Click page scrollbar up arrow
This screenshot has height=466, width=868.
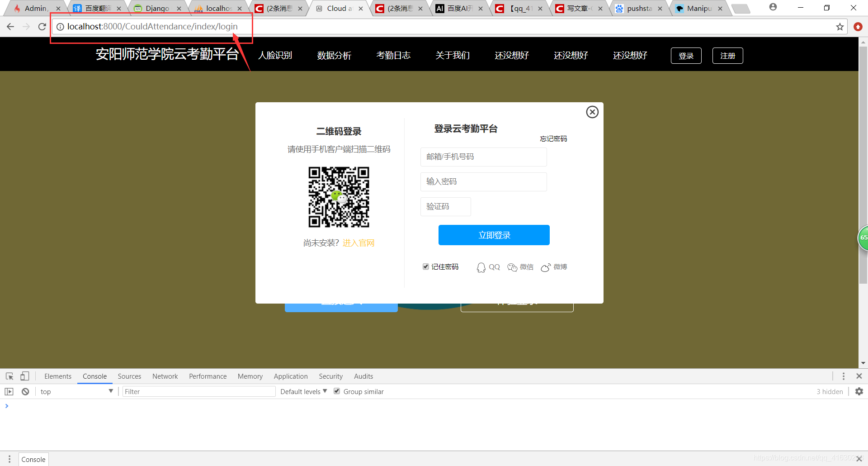click(x=863, y=42)
